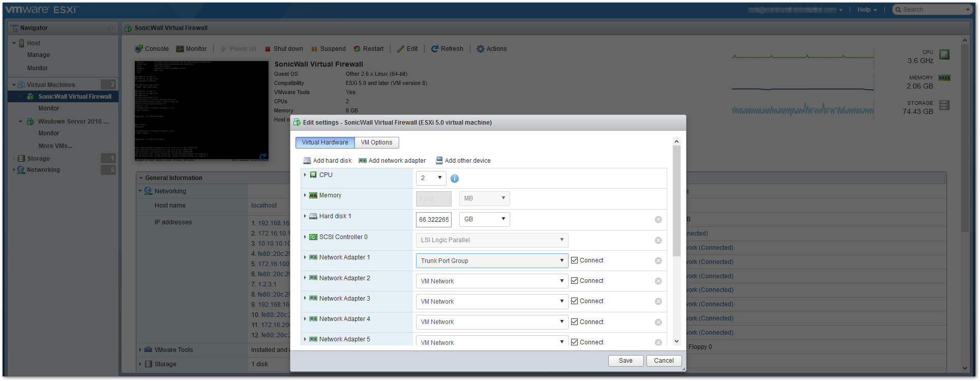Click the Navigator collapse icon
The height and width of the screenshot is (381, 980).
110,28
